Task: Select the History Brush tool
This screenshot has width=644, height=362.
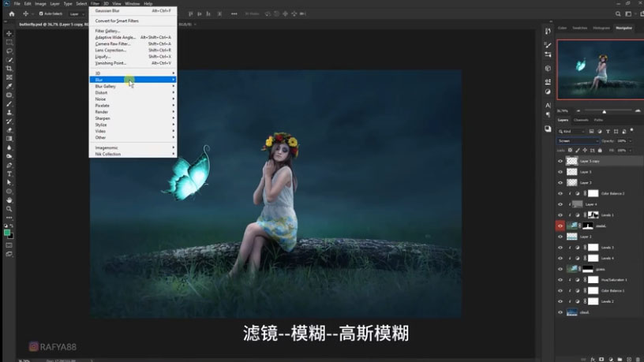Action: click(9, 121)
